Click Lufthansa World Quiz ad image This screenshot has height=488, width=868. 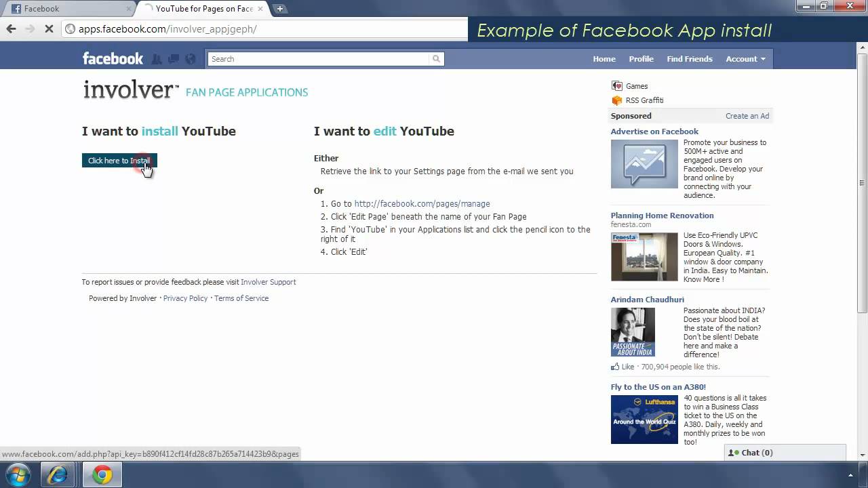point(644,420)
